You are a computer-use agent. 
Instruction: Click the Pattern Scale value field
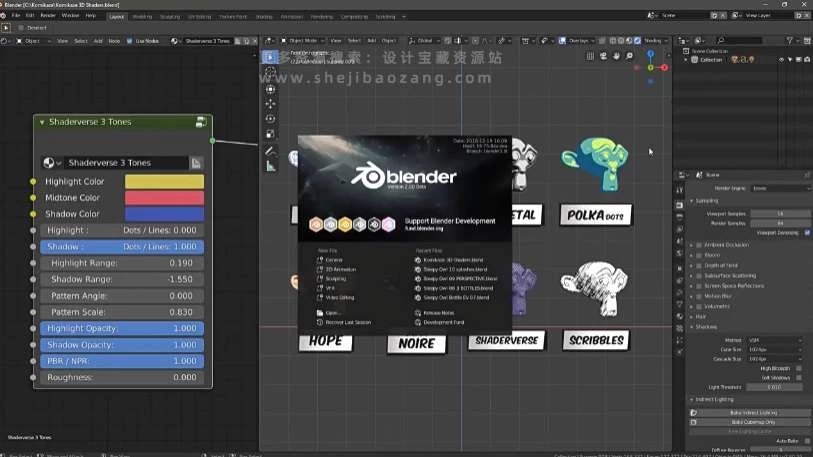coord(123,312)
